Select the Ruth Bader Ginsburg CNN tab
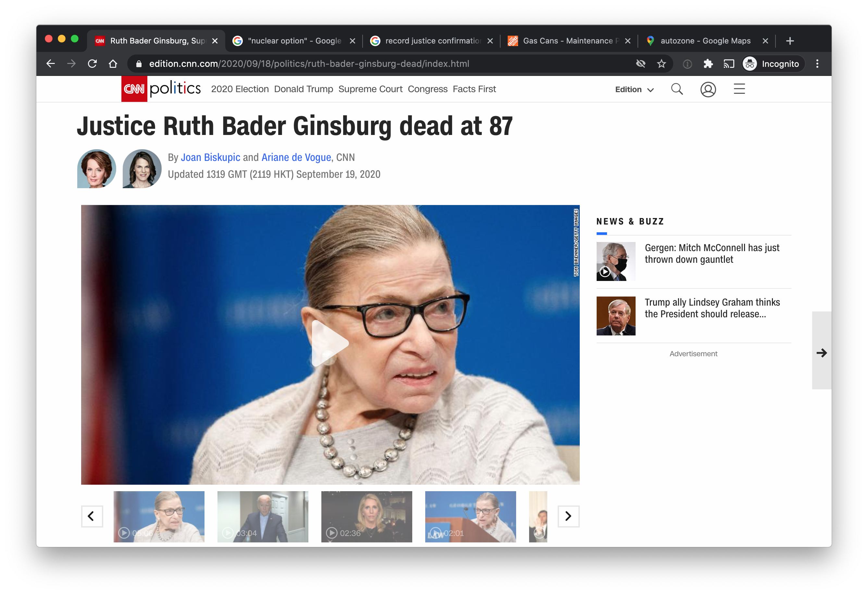Viewport: 868px width, 595px height. click(x=156, y=41)
